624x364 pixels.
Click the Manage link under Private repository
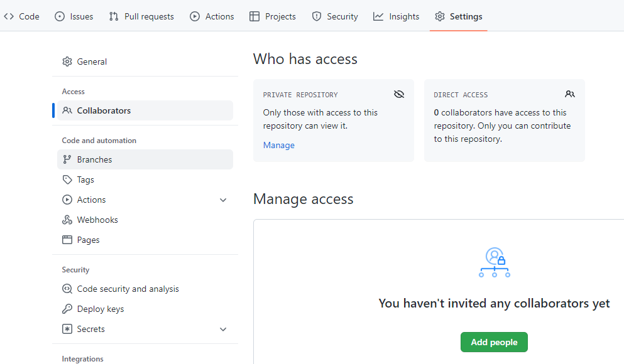coord(278,145)
